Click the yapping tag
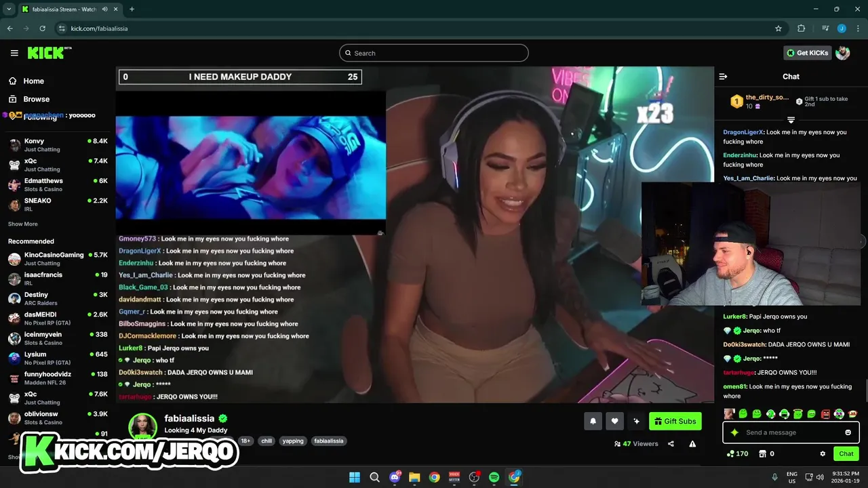The height and width of the screenshot is (488, 868). click(293, 441)
